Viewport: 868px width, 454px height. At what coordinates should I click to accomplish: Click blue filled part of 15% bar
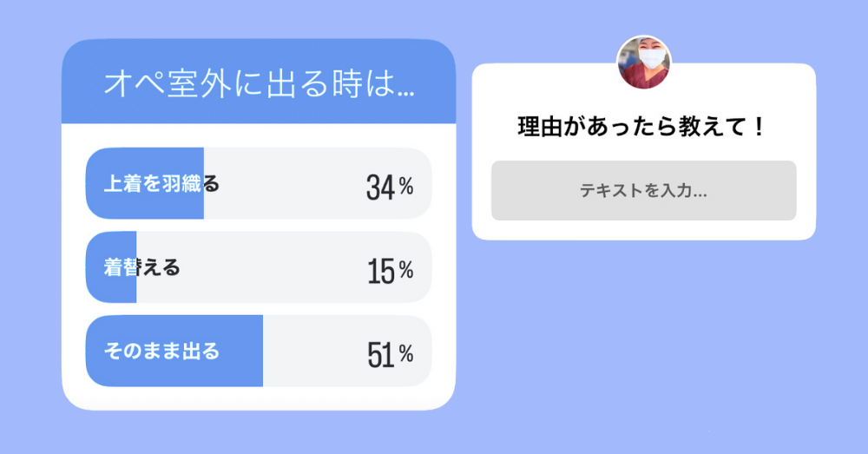[111, 266]
